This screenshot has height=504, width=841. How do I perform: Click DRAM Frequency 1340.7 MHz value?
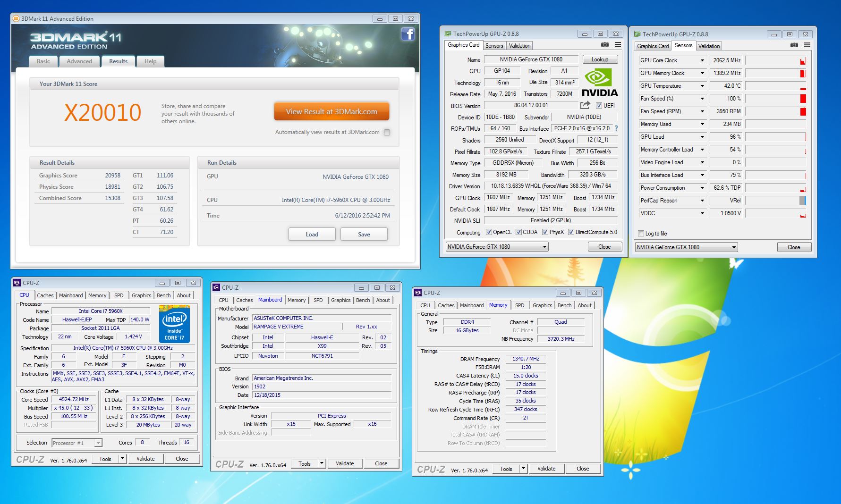pos(526,359)
